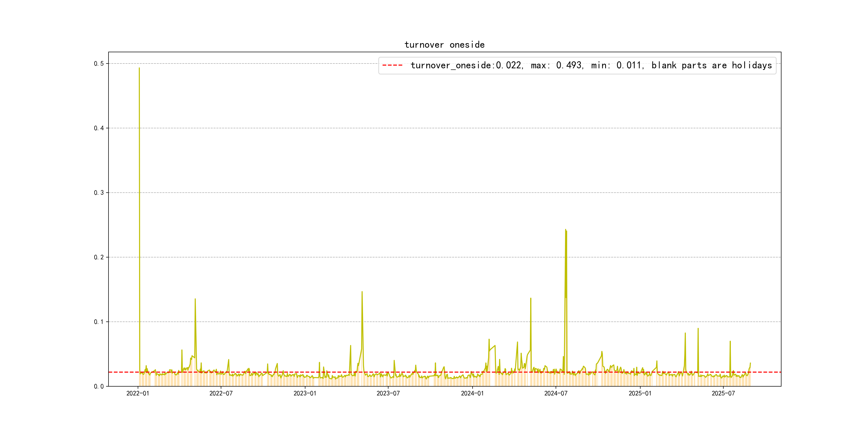Click the red dashed legend line sample

coord(392,65)
